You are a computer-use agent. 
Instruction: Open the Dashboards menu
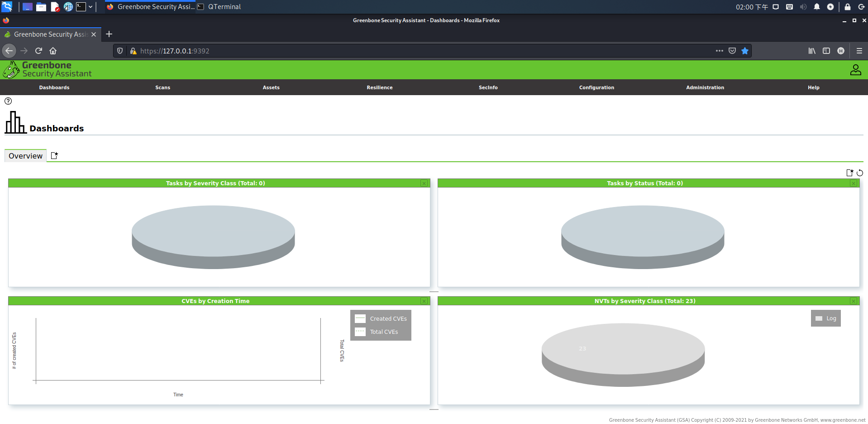click(54, 87)
